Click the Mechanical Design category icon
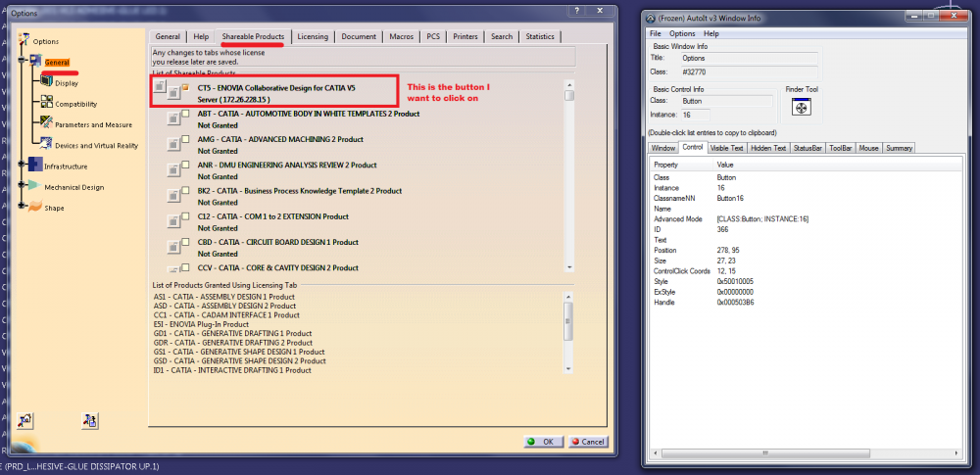Viewport: 980px width, 475px height. [x=35, y=186]
